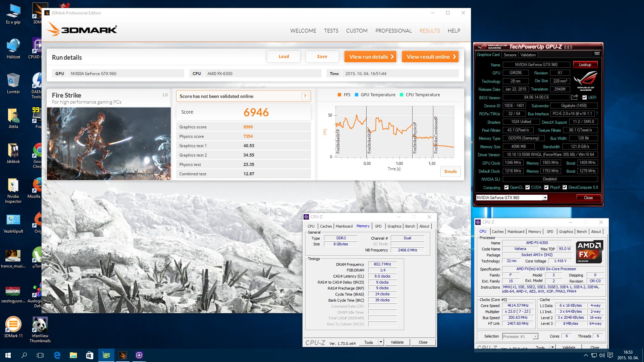
Task: Open Bench tab in CPU-Z Memory window
Action: click(410, 226)
